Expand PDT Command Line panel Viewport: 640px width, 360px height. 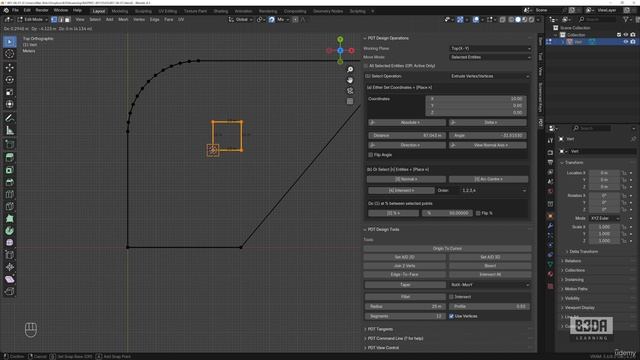point(395,338)
